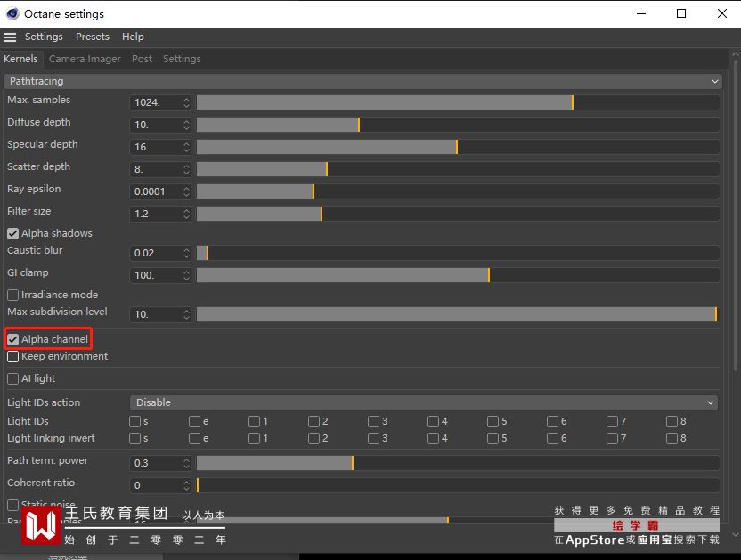Open the Settings menu

pyautogui.click(x=44, y=37)
